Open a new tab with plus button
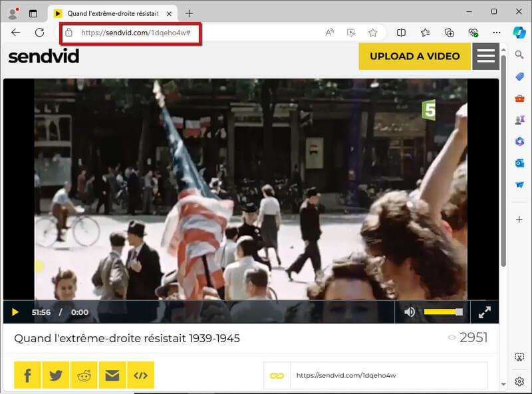Image resolution: width=532 pixels, height=394 pixels. 190,13
